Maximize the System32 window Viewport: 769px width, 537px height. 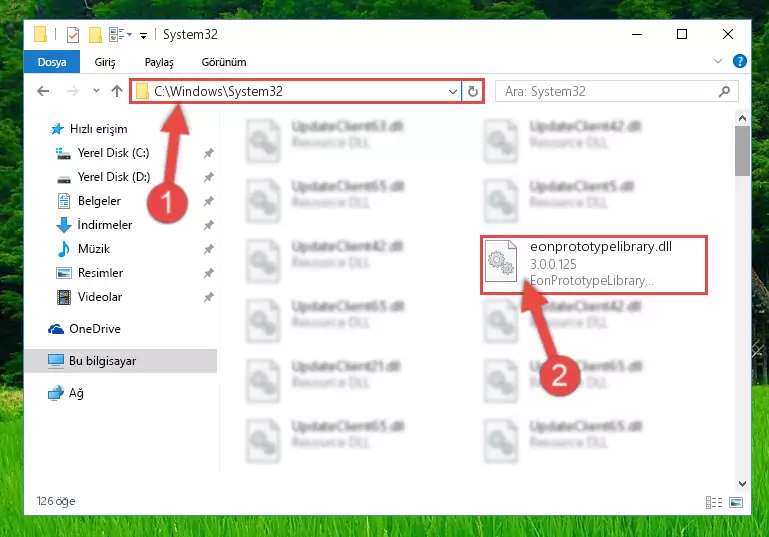point(682,34)
